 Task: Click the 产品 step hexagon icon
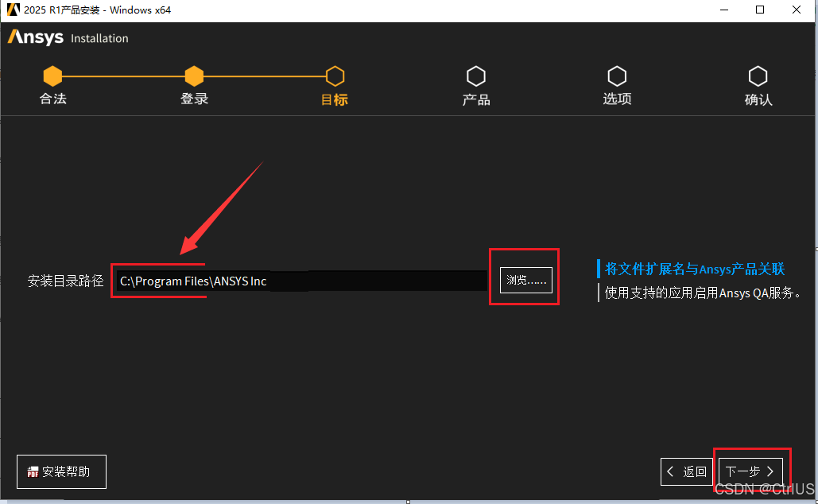click(x=475, y=76)
